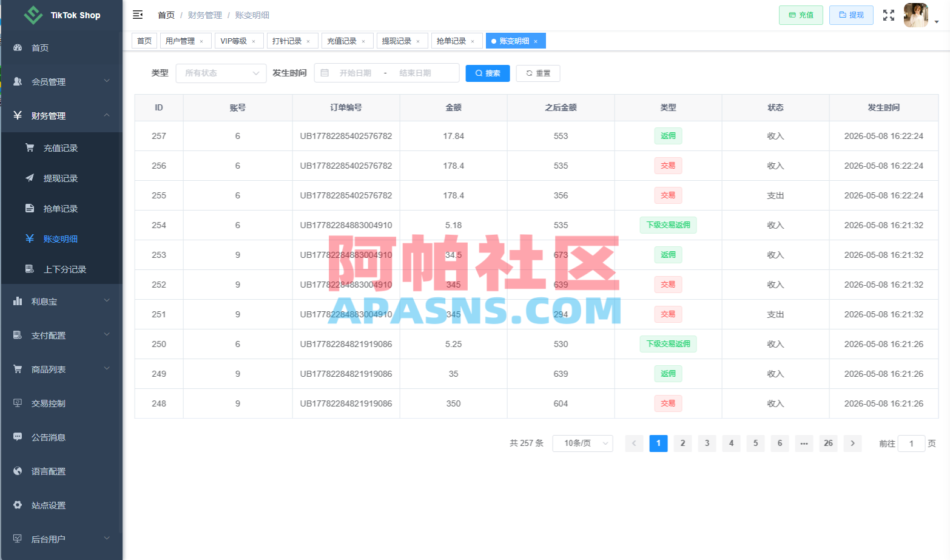
Task: Open 抢单记录 in the sidebar
Action: 62,209
